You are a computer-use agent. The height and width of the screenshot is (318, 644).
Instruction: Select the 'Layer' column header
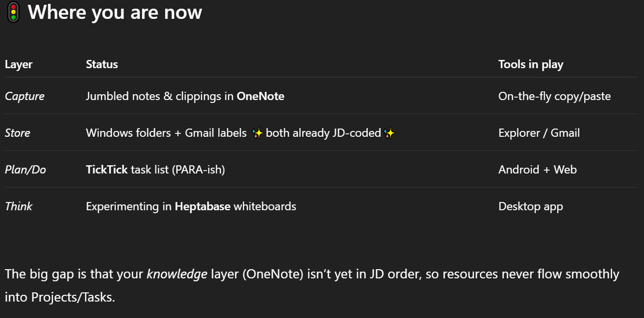[19, 64]
